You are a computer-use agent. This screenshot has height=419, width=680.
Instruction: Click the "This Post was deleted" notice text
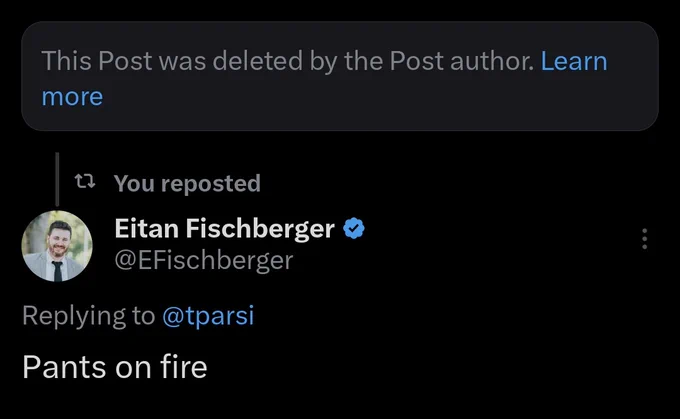[x=288, y=61]
